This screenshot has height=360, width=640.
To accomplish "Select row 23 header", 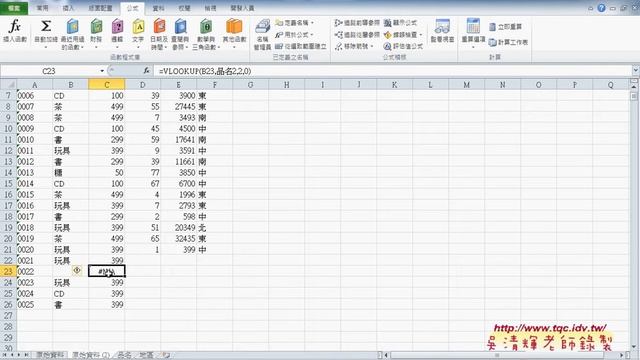I will (x=8, y=271).
